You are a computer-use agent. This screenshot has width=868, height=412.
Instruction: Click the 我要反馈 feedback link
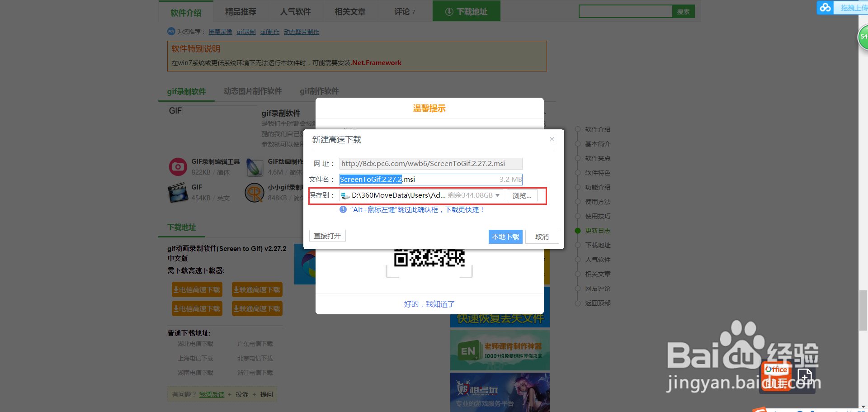tap(212, 394)
